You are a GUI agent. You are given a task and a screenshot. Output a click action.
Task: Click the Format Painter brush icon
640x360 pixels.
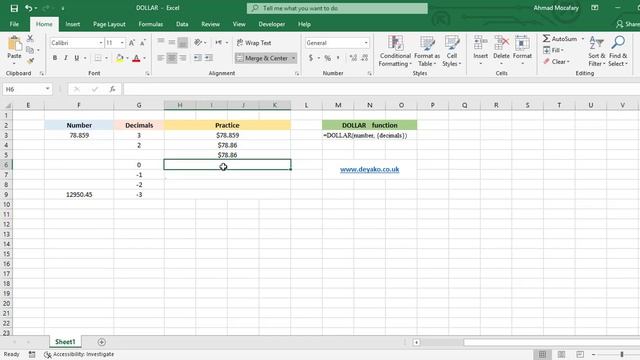click(x=30, y=61)
